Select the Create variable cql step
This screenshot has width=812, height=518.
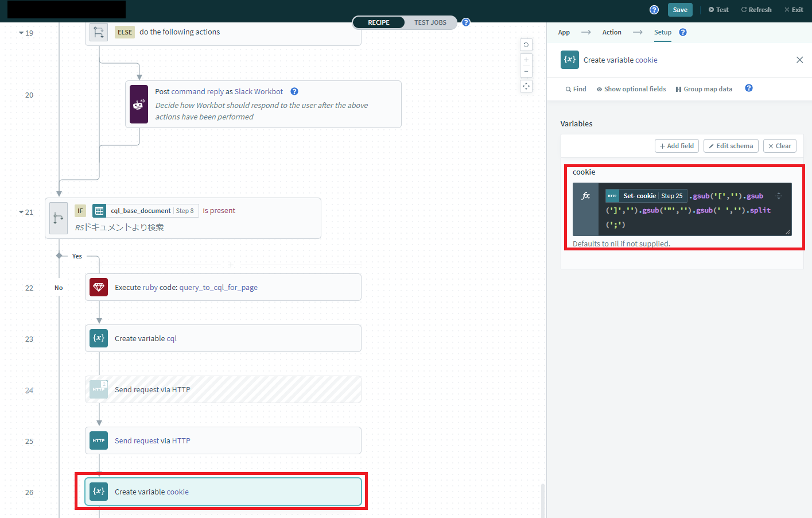pyautogui.click(x=223, y=338)
